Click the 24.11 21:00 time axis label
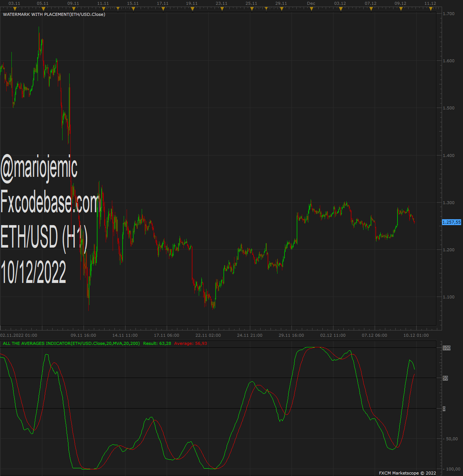This screenshot has height=476, width=463. (x=250, y=335)
